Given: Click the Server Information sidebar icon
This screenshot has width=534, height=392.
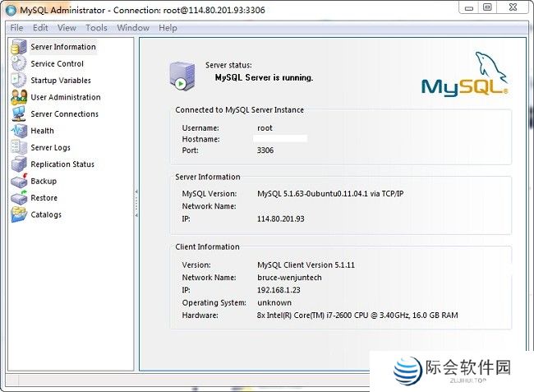Looking at the screenshot, I should (x=19, y=47).
